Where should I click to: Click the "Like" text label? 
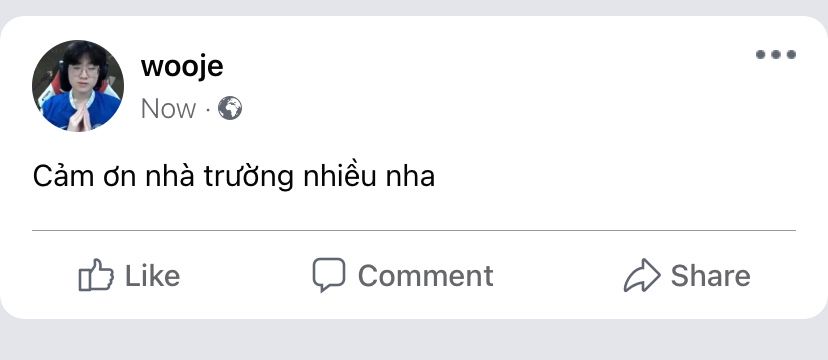tap(153, 276)
